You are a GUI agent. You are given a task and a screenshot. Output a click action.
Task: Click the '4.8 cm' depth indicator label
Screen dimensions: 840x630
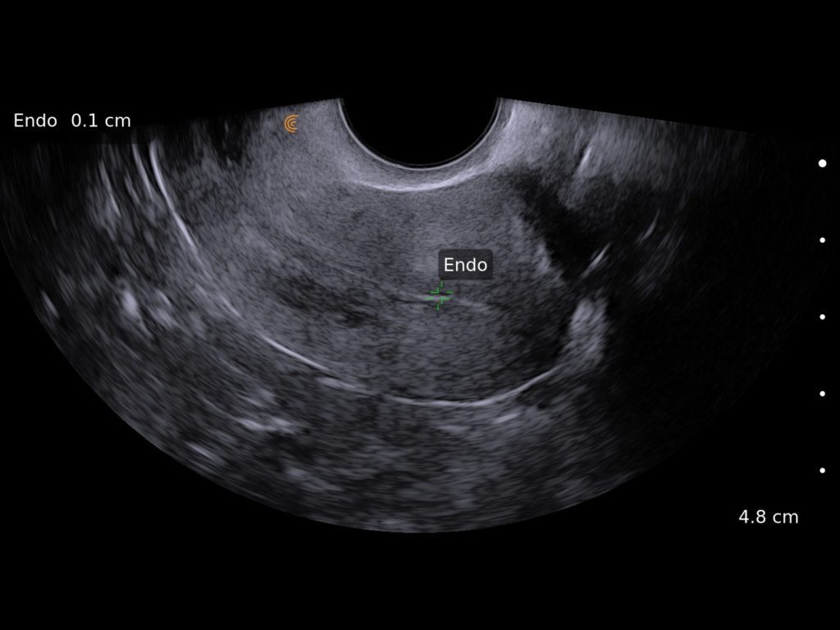[769, 518]
